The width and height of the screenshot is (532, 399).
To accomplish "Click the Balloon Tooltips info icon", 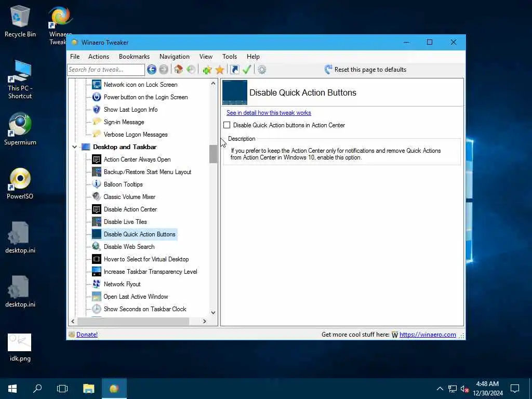I will click(x=97, y=184).
